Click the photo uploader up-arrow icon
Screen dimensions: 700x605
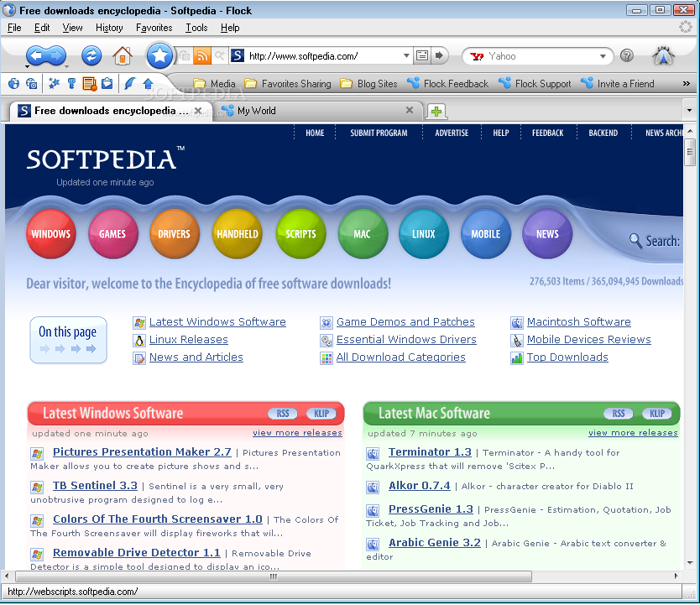point(149,83)
